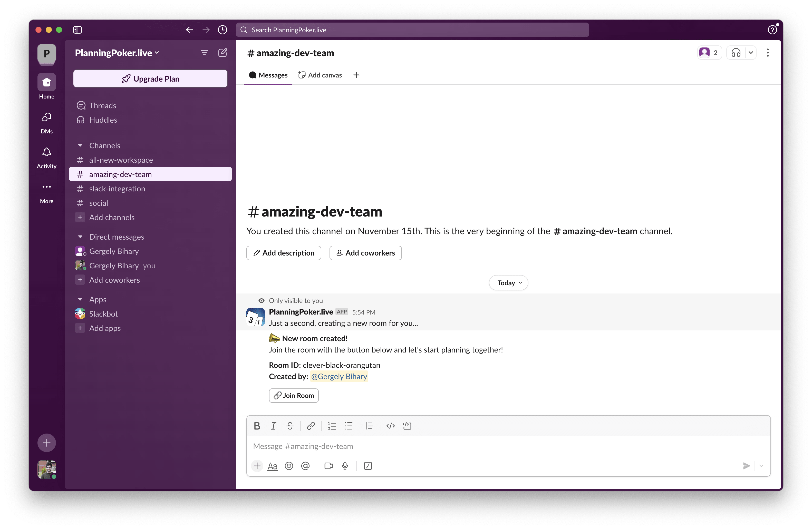This screenshot has width=812, height=529.
Task: Click the filter conversations icon
Action: click(204, 53)
